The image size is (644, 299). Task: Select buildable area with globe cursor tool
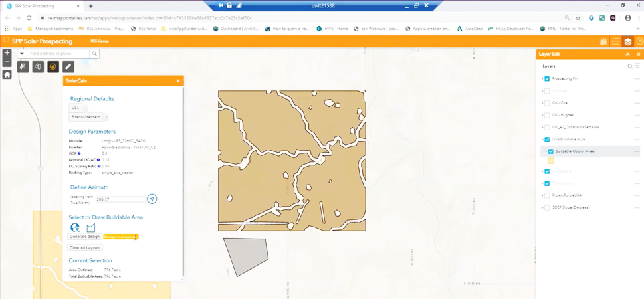tap(75, 227)
